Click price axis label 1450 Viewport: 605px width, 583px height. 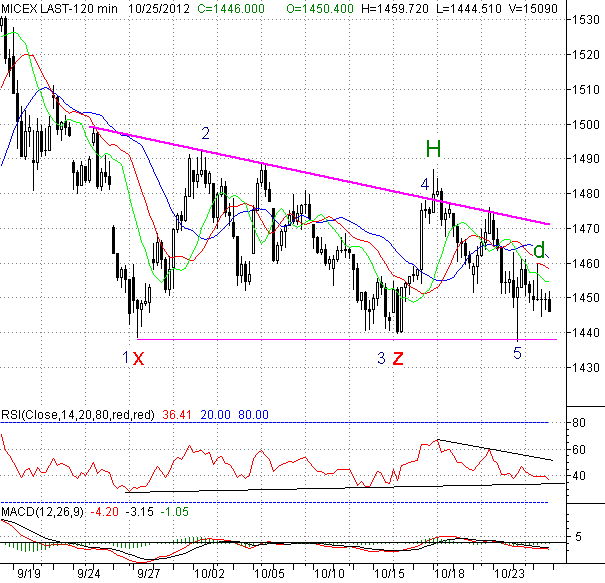click(x=585, y=297)
